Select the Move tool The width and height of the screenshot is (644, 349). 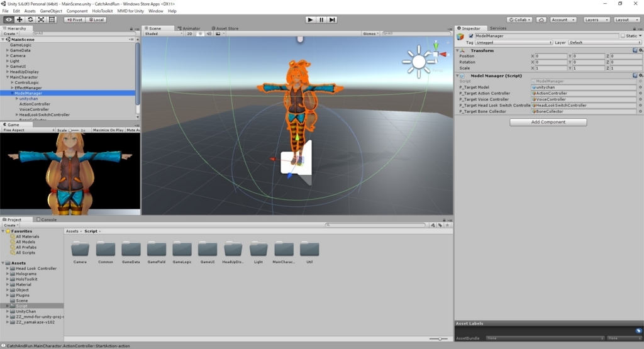(x=19, y=19)
